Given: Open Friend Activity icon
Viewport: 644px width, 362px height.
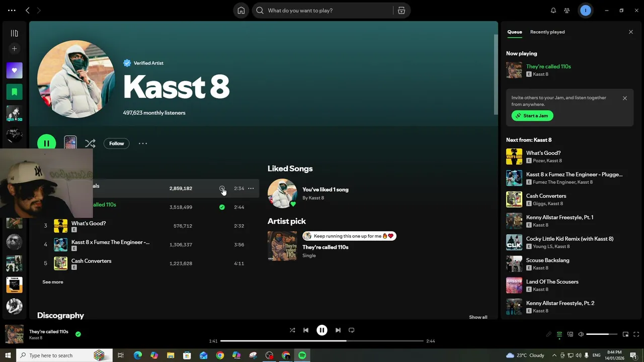Looking at the screenshot, I should 567,11.
